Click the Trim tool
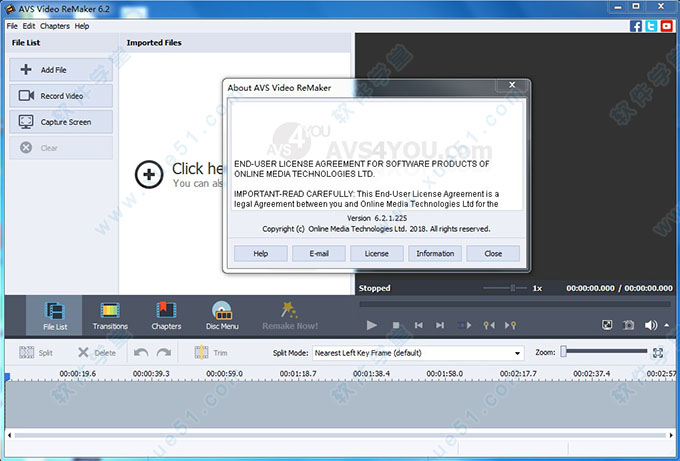Image resolution: width=680 pixels, height=461 pixels. pyautogui.click(x=211, y=353)
